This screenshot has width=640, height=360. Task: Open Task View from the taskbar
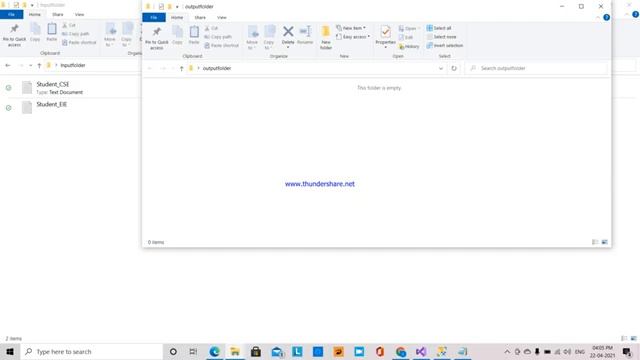(x=193, y=351)
